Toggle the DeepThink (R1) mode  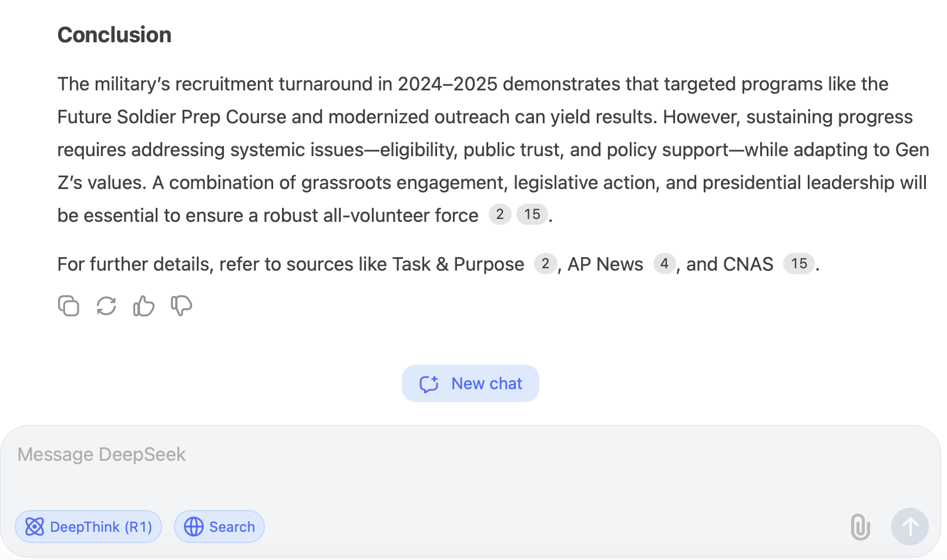coord(89,527)
